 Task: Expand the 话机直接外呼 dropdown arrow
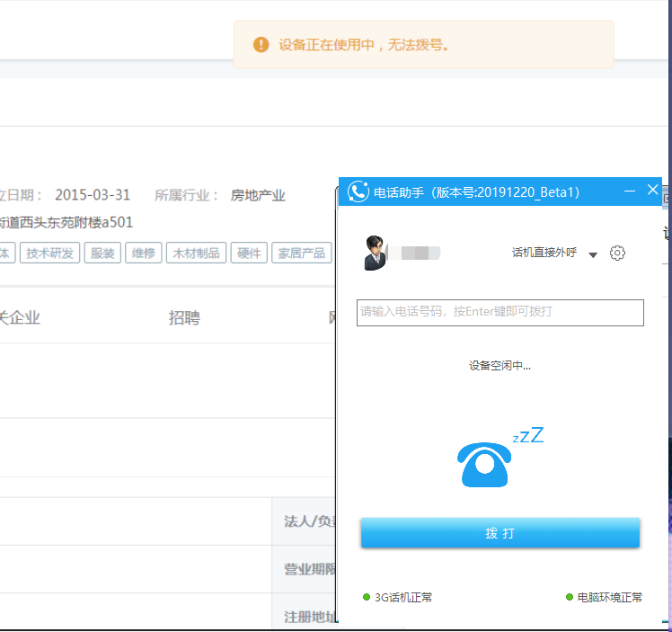point(593,254)
